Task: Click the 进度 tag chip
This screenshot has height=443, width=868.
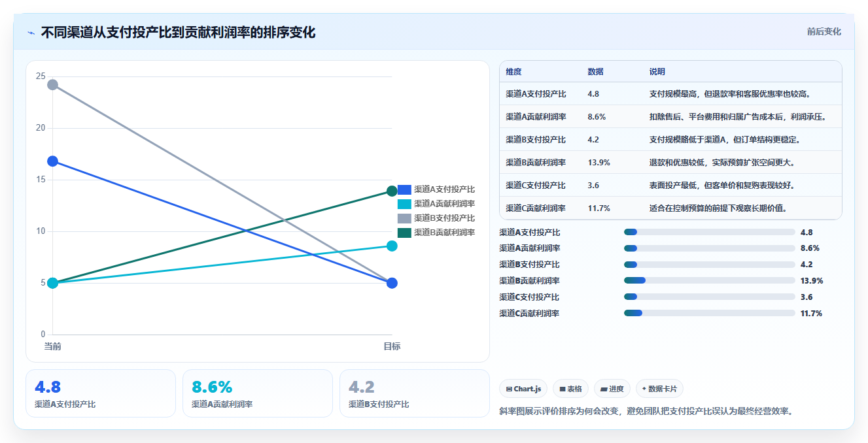Action: tap(612, 389)
